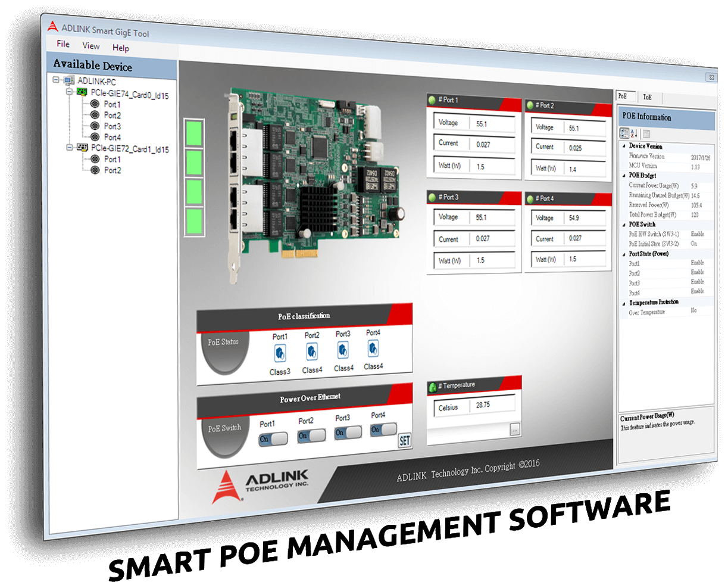The image size is (728, 582).
Task: Click the Port2 Class4 classification icon
Action: pos(312,352)
